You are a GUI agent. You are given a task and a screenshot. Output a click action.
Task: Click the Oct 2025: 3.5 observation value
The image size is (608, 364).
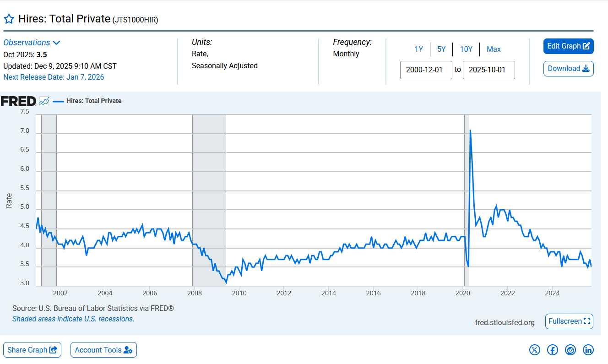tap(25, 54)
